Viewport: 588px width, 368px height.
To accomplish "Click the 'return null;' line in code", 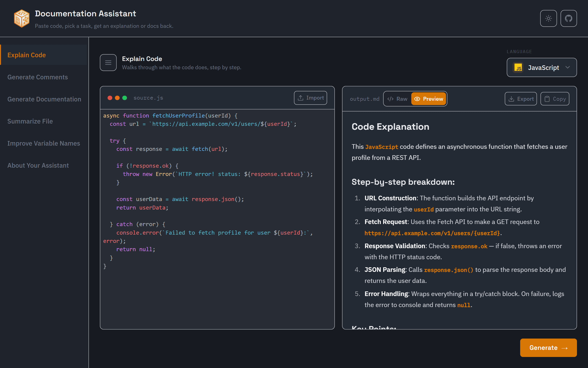I will (136, 249).
